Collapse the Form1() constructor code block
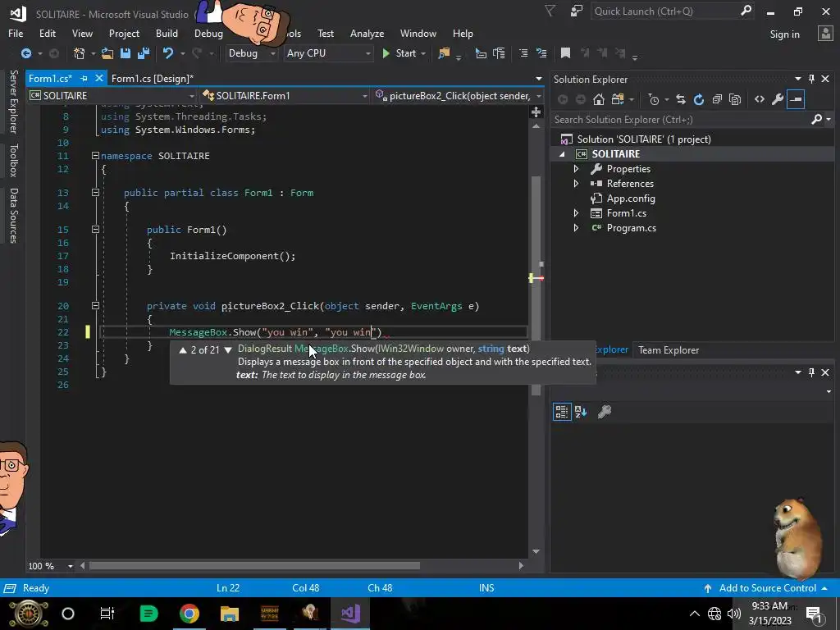The image size is (840, 630). (x=95, y=230)
